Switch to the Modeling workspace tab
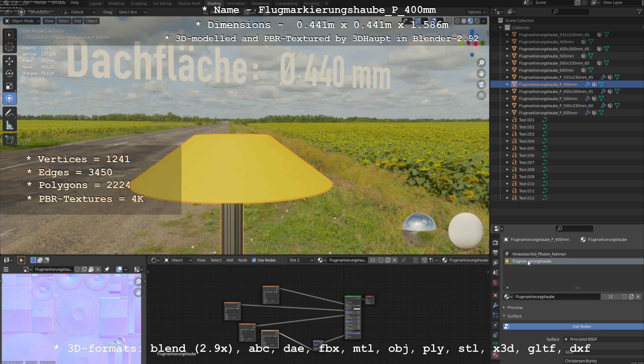Viewport: 644px width, 364px height. [116, 4]
